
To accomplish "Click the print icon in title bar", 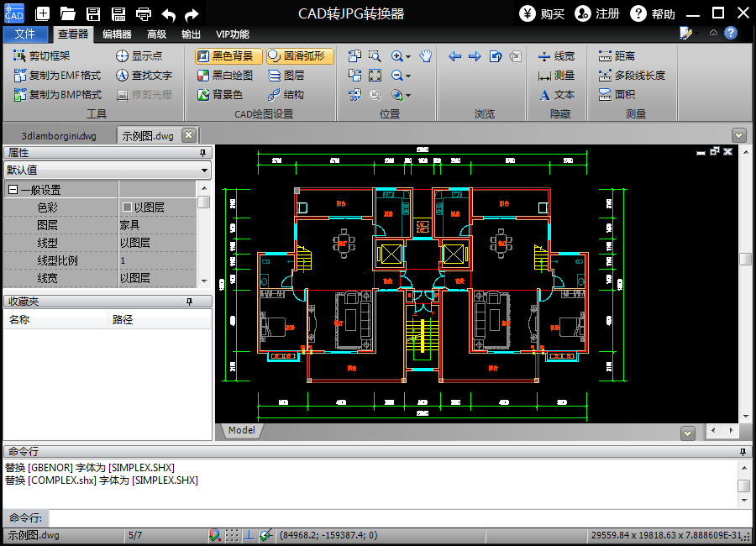I will (x=144, y=13).
